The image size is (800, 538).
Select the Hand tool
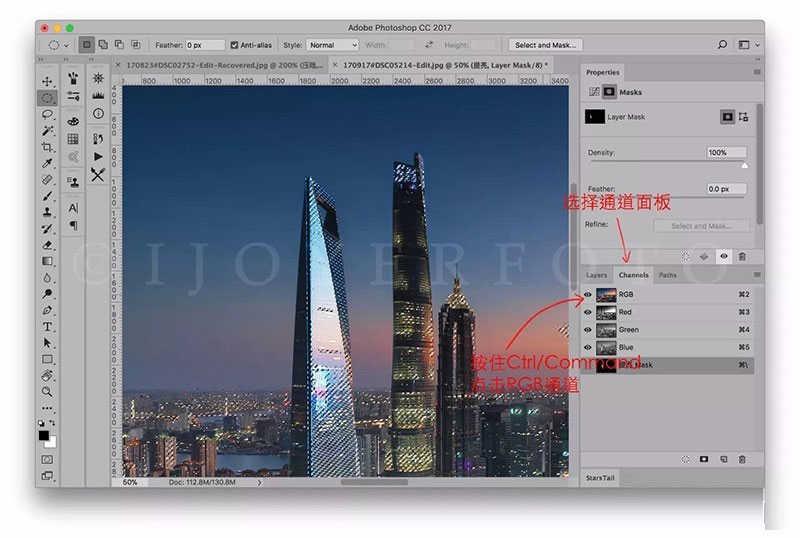(x=47, y=376)
